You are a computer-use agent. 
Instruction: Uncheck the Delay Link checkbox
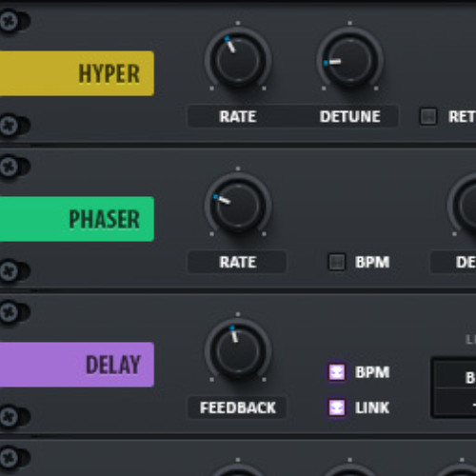(x=337, y=407)
